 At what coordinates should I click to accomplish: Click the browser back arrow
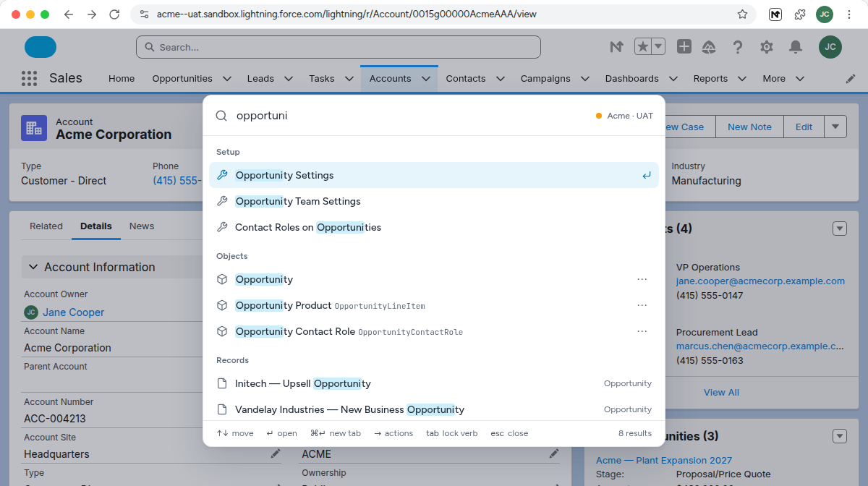[x=68, y=14]
